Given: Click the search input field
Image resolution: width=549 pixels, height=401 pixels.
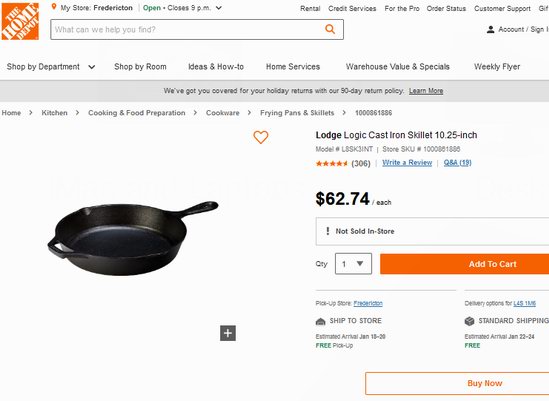Looking at the screenshot, I should [x=187, y=29].
